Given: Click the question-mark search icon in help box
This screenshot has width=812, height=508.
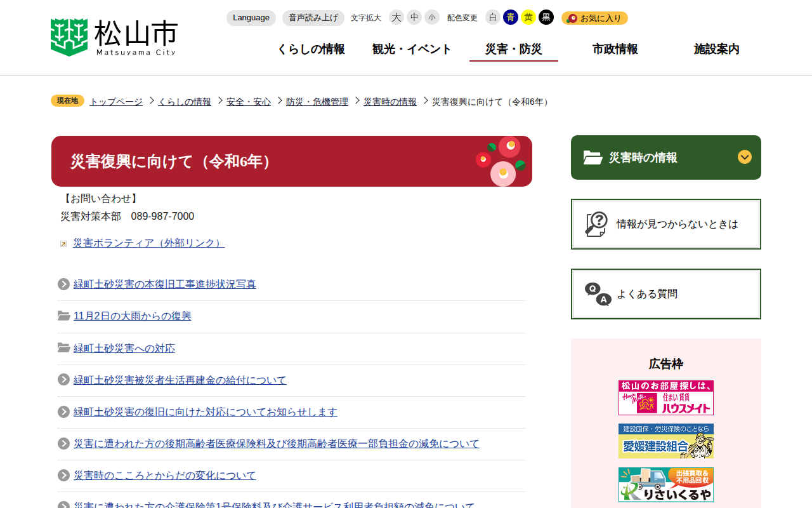Looking at the screenshot, I should [x=596, y=224].
